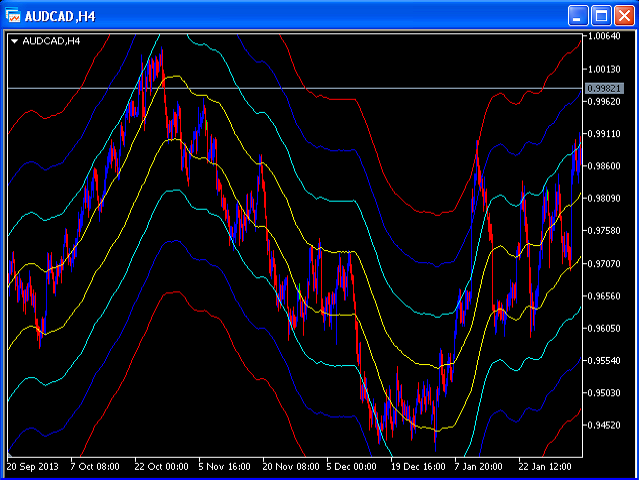Click the 5 Dec 00:00 time label
This screenshot has width=640, height=480.
pyautogui.click(x=351, y=466)
